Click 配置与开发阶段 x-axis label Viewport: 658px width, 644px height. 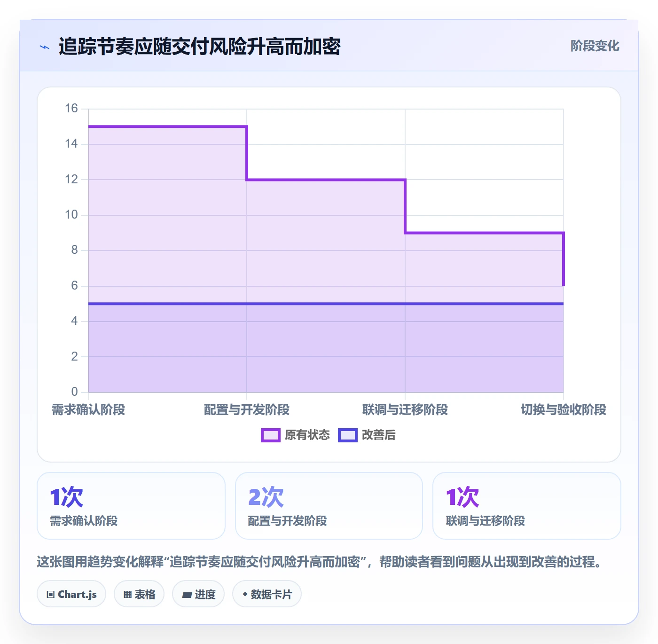tap(247, 410)
